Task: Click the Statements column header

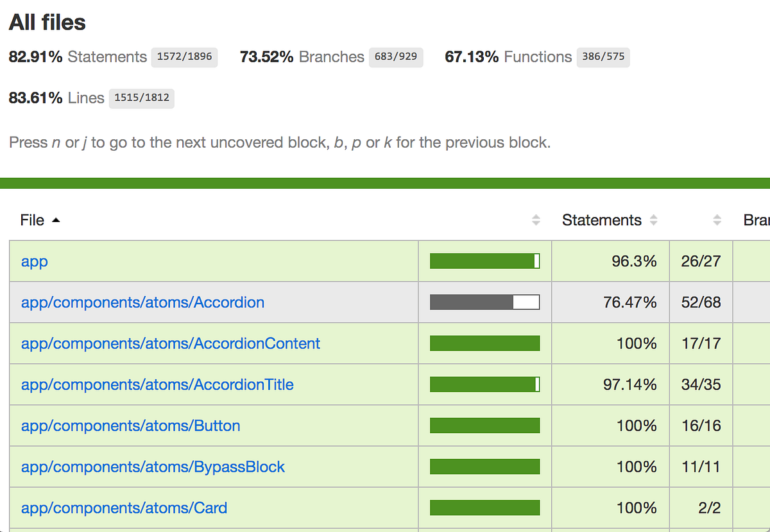Action: pyautogui.click(x=601, y=220)
